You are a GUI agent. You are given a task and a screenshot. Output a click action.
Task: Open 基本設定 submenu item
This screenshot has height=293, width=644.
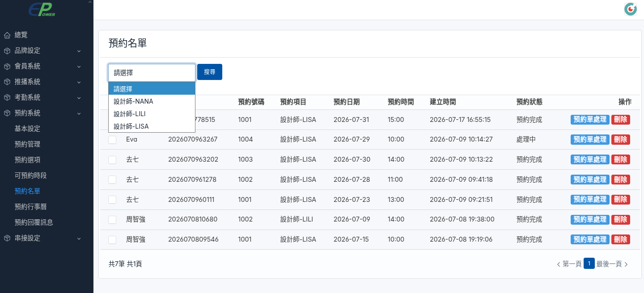pos(27,129)
